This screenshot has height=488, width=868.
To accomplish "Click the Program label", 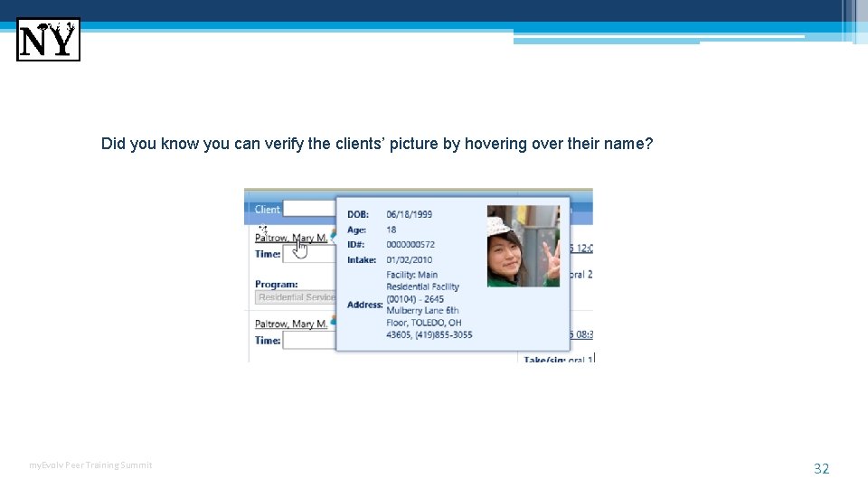I will (277, 284).
